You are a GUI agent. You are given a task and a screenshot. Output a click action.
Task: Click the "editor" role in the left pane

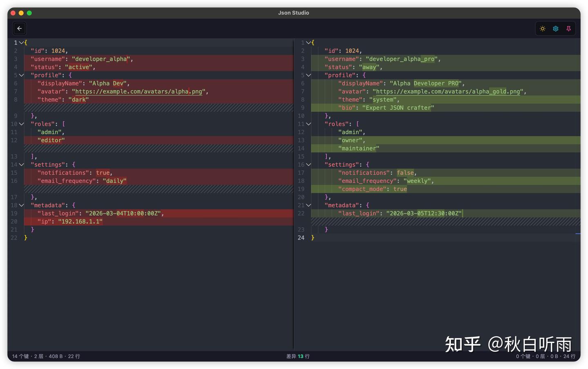[51, 140]
